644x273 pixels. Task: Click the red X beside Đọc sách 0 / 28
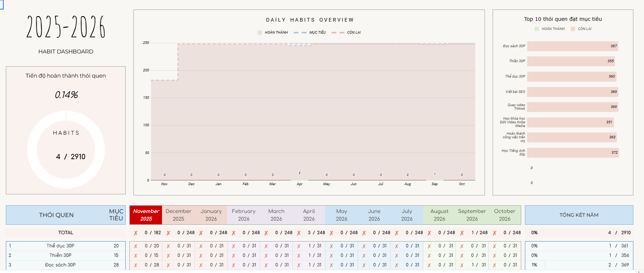pos(136,265)
